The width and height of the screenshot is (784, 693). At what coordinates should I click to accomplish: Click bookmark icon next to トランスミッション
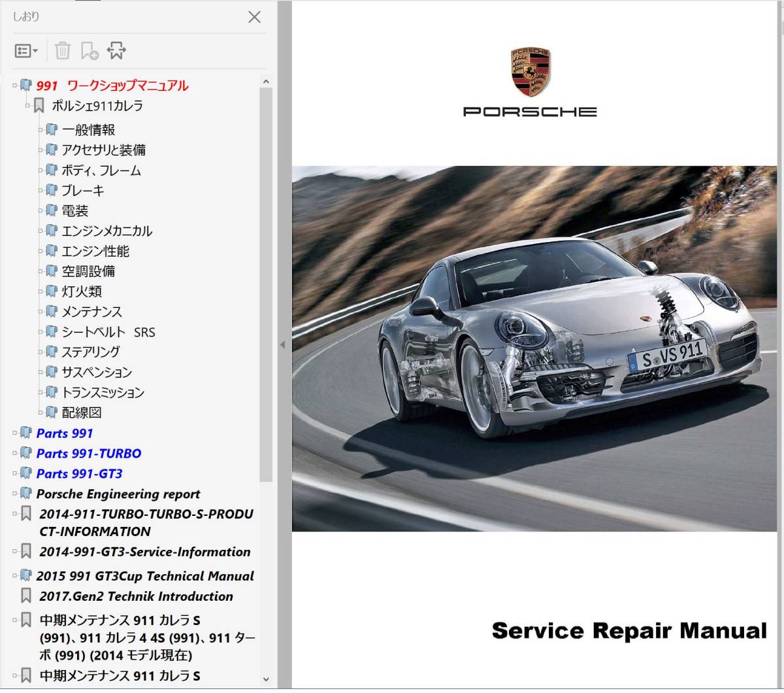pyautogui.click(x=52, y=392)
